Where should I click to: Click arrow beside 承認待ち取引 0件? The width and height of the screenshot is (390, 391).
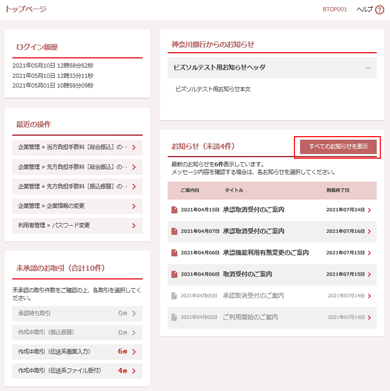pyautogui.click(x=134, y=313)
